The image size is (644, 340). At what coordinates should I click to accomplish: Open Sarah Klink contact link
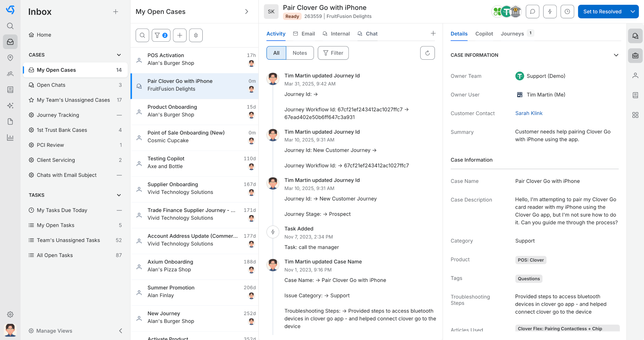pos(529,113)
